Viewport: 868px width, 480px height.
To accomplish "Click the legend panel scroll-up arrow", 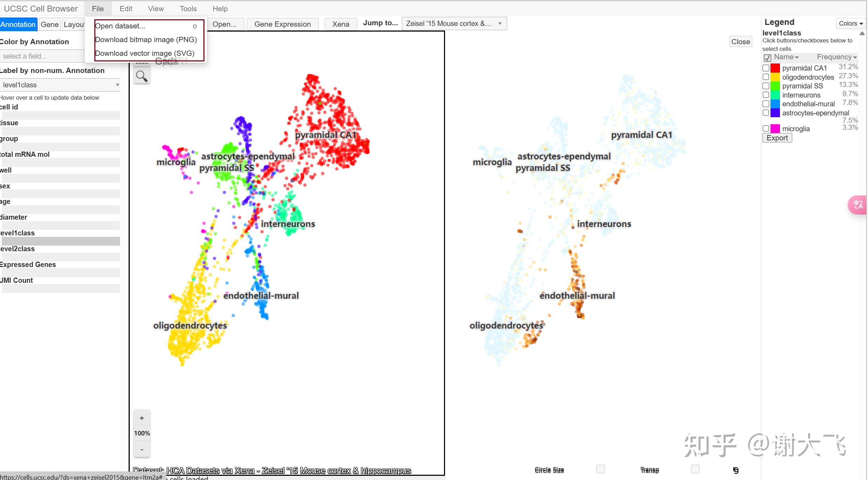I will [862, 33].
